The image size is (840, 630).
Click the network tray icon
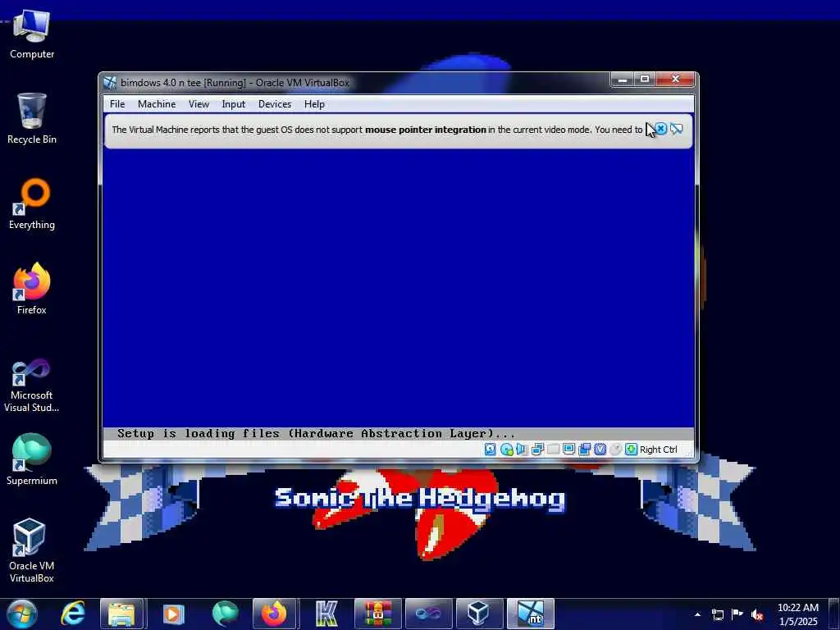click(x=718, y=614)
